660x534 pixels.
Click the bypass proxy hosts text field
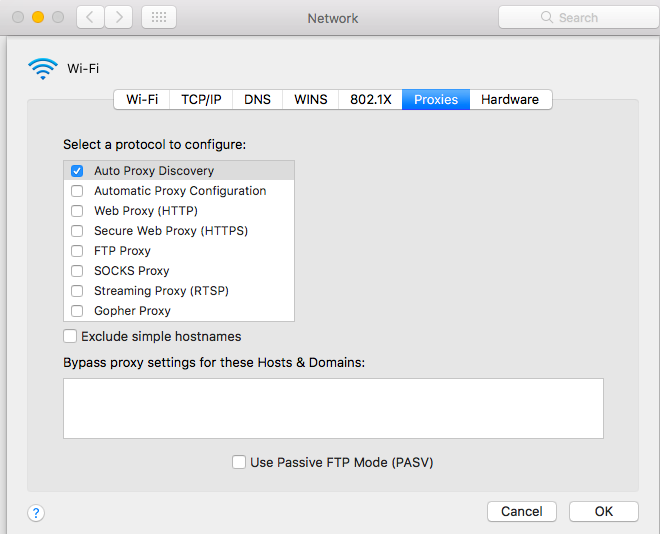tap(333, 408)
